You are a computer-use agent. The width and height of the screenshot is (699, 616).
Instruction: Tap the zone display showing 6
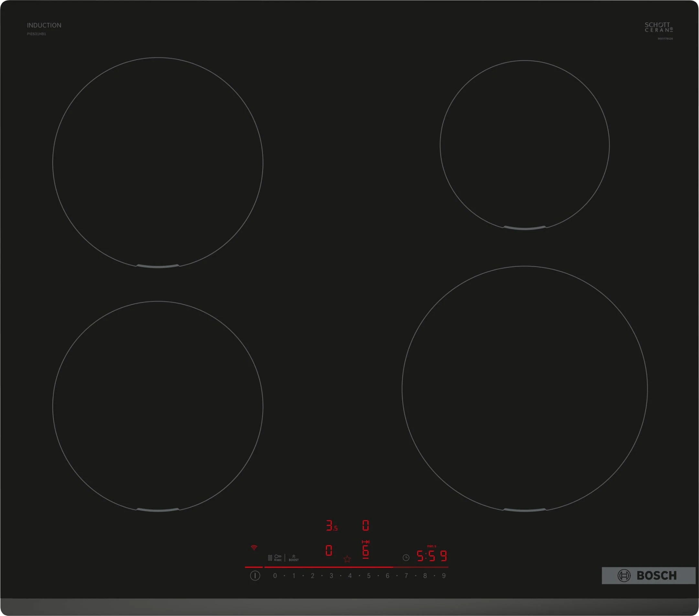tap(366, 551)
